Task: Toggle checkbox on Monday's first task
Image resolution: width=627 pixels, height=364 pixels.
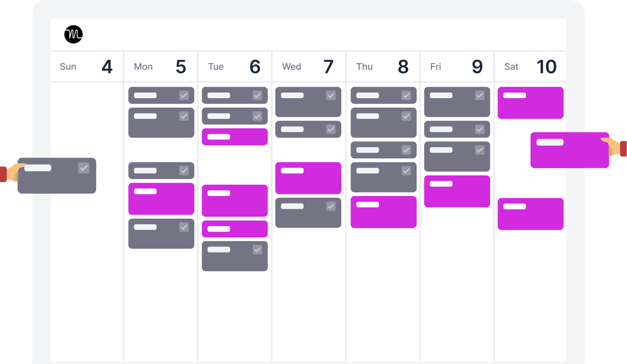Action: tap(184, 96)
